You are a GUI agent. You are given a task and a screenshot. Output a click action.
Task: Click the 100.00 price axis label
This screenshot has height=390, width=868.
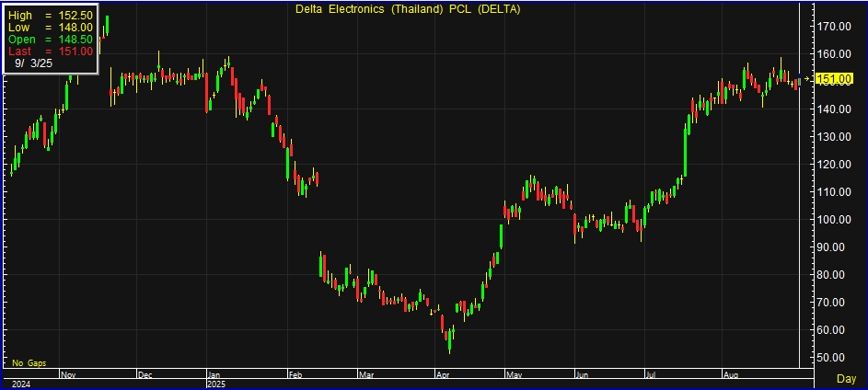click(835, 220)
